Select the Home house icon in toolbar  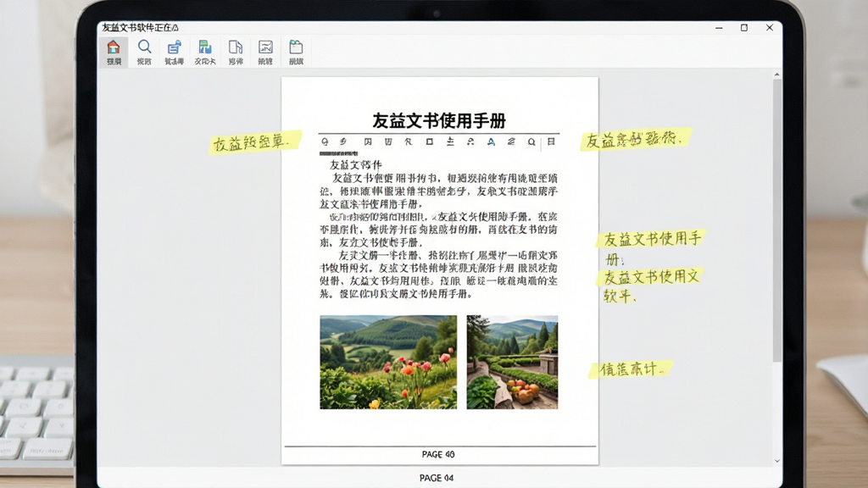[x=114, y=47]
